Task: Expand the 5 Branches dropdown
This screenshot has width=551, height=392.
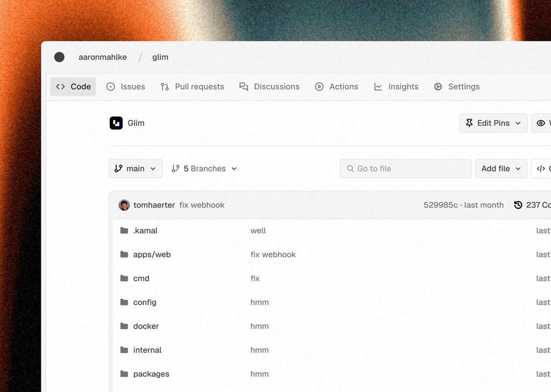Action: [204, 168]
